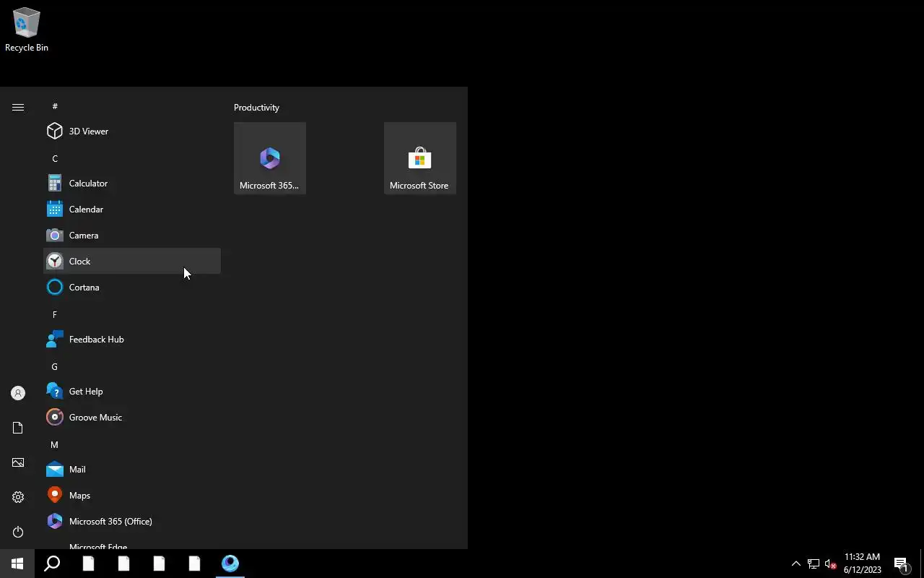Open the Maps app
924x578 pixels.
132,495
